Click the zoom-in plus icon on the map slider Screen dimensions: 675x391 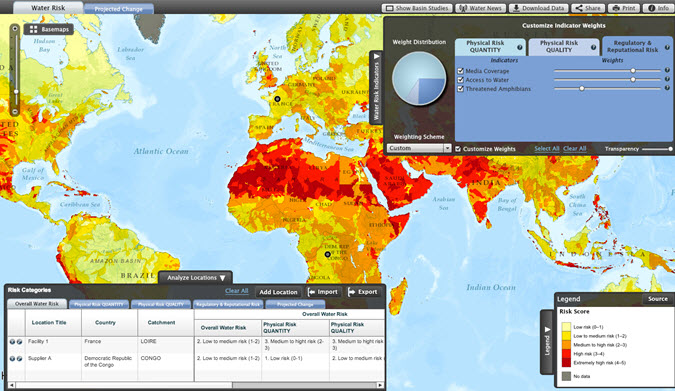(x=15, y=28)
